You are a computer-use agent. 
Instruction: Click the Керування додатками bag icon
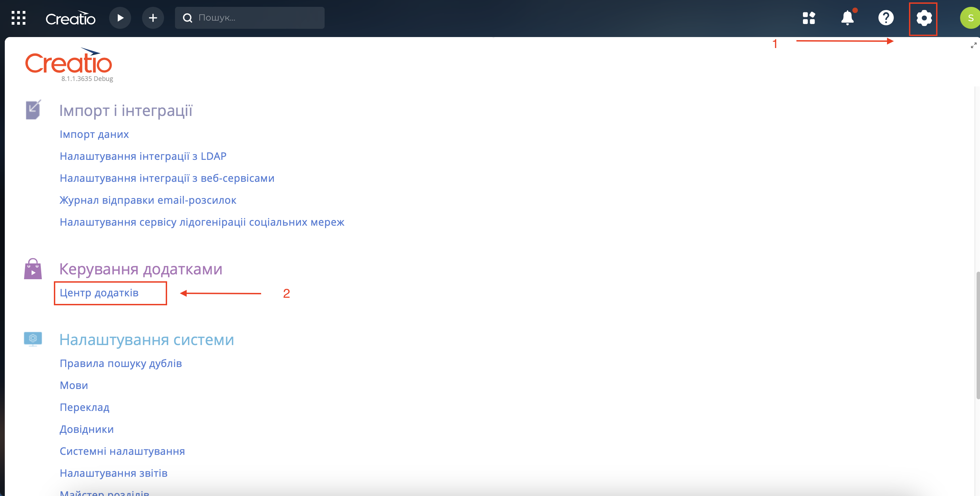coord(33,269)
